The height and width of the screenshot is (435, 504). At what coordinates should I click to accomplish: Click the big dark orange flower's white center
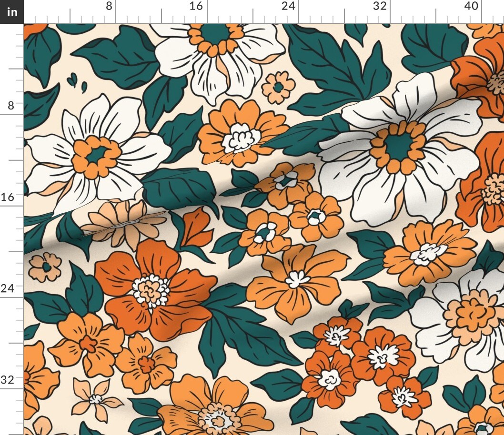pos(151,290)
